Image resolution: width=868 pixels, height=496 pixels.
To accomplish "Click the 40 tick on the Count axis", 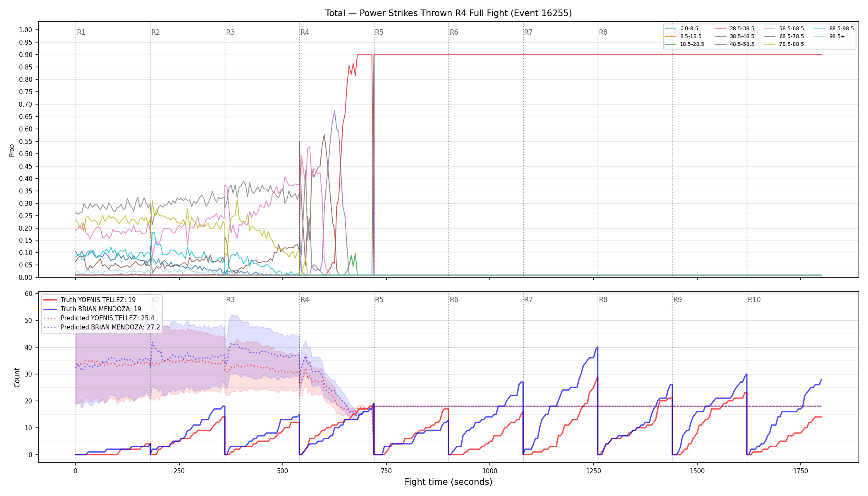I will coord(29,348).
